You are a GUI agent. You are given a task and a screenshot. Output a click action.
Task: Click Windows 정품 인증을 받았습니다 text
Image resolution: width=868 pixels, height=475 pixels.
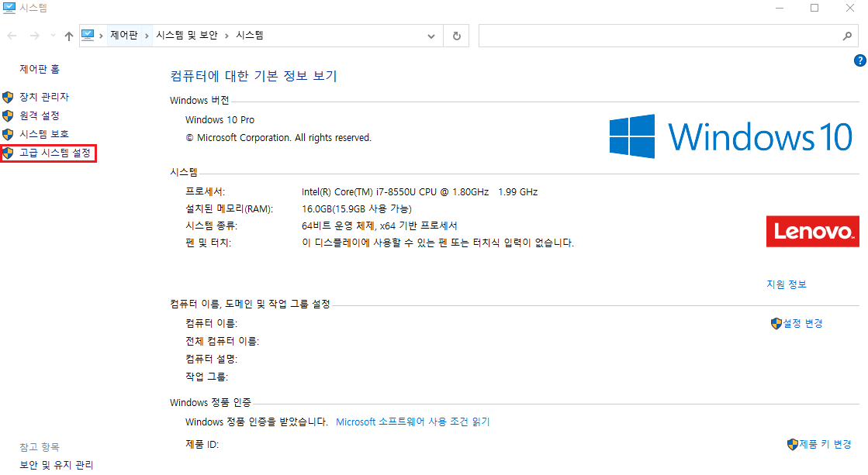(x=256, y=422)
